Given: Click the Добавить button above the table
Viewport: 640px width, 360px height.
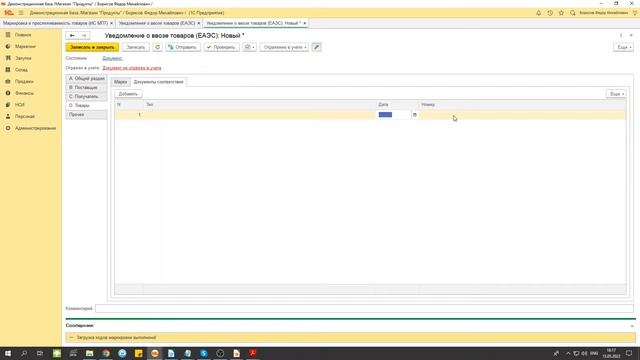Looking at the screenshot, I should tap(128, 94).
